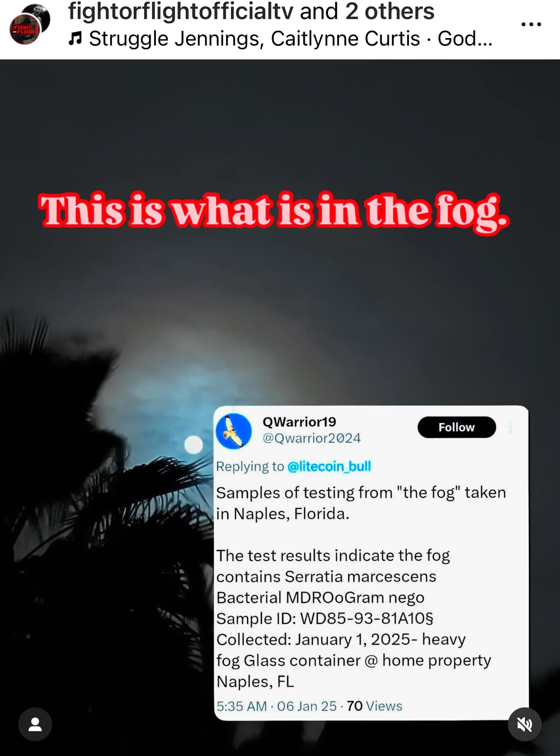The height and width of the screenshot is (756, 560).
Task: Select the @Qwarrior2024 handle
Action: coord(311,438)
